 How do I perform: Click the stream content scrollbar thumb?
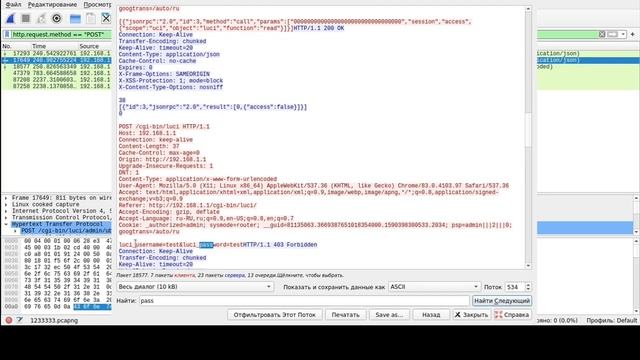528,130
